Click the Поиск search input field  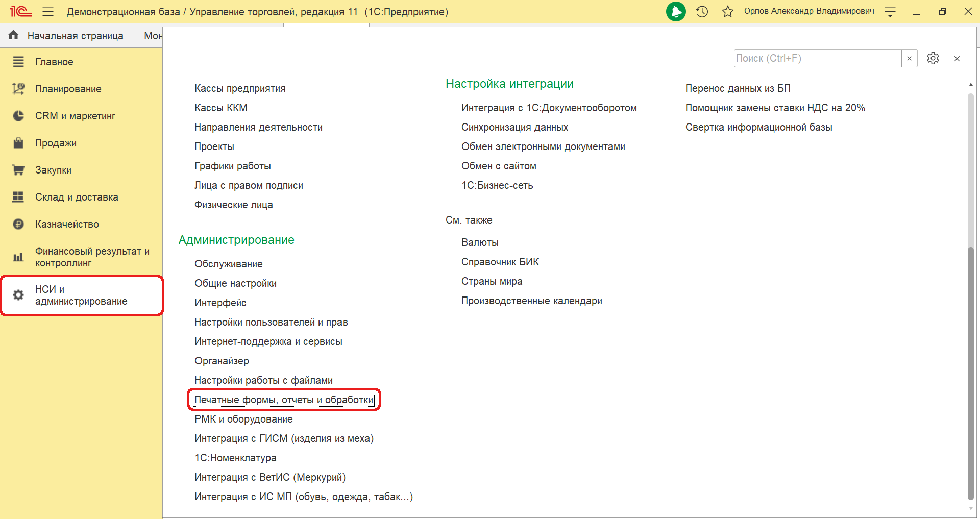(x=817, y=58)
